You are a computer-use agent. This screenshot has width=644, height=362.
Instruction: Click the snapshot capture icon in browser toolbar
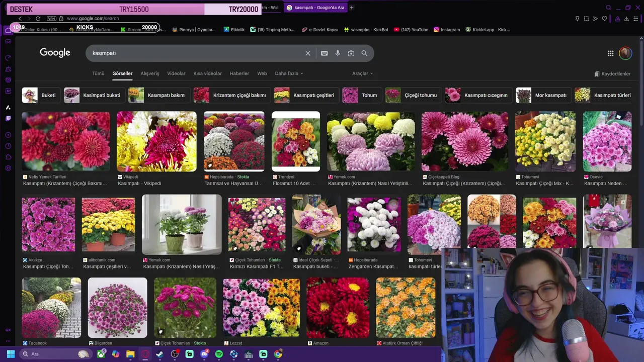(x=587, y=19)
